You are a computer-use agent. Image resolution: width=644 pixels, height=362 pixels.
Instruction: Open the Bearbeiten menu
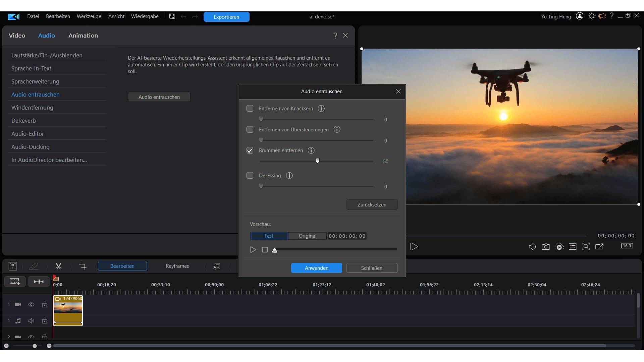coord(58,16)
